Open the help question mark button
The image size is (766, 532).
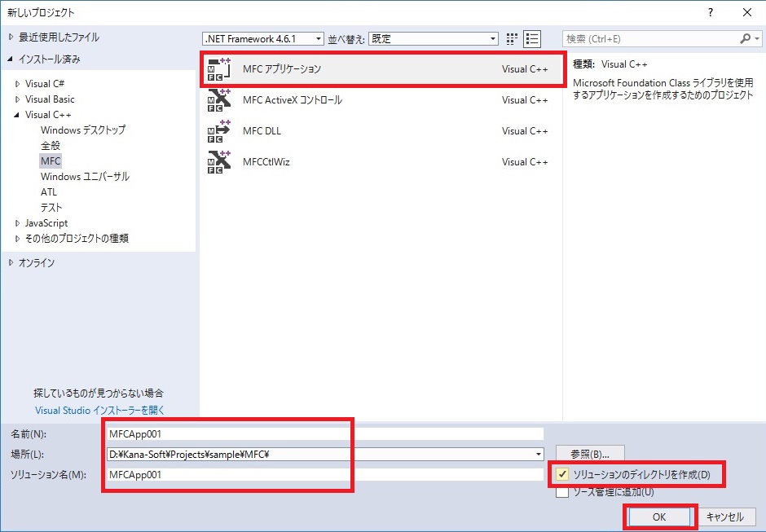tap(711, 13)
